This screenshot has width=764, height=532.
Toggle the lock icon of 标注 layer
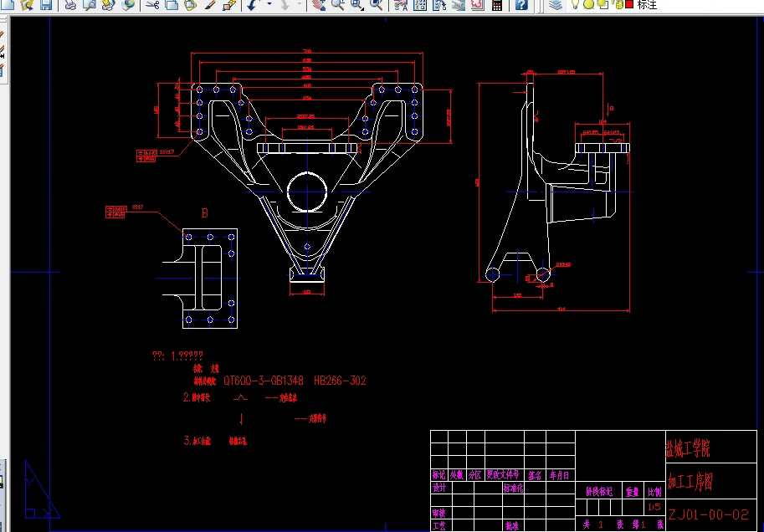click(618, 5)
